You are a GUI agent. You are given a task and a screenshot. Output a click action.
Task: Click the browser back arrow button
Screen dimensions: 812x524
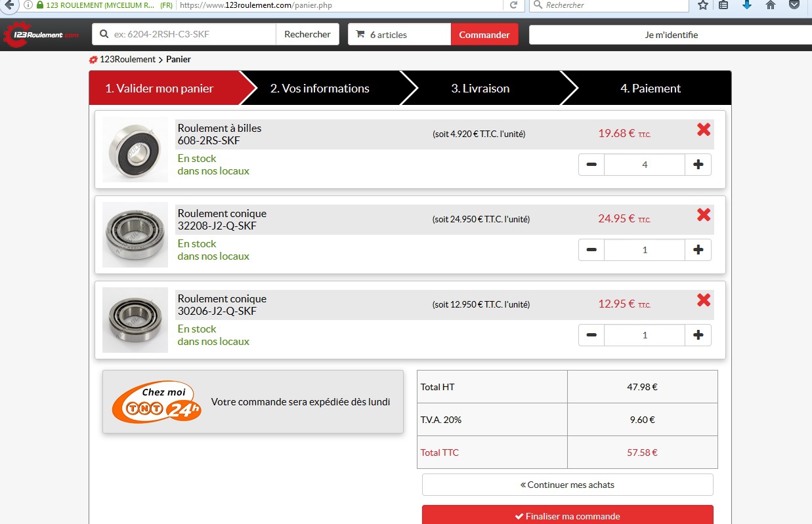pyautogui.click(x=9, y=5)
